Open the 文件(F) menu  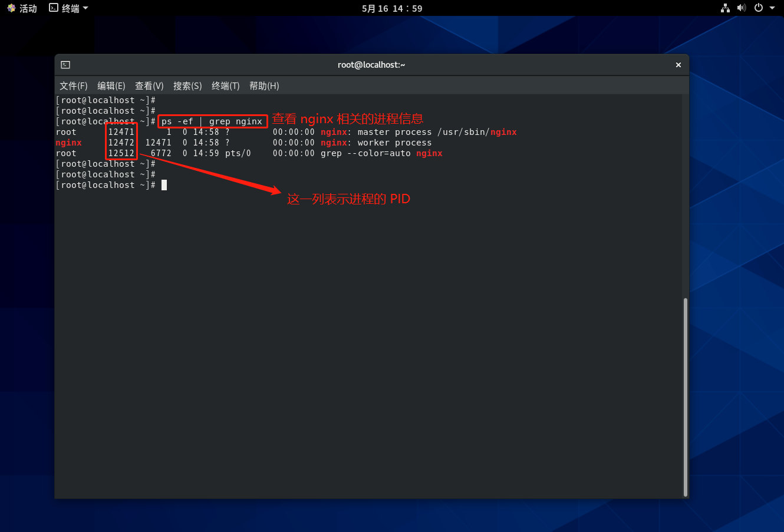[74, 86]
